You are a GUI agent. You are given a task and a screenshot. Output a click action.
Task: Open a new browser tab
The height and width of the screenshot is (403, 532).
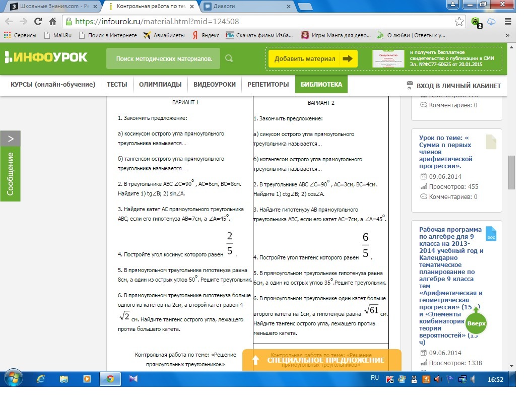(305, 6)
